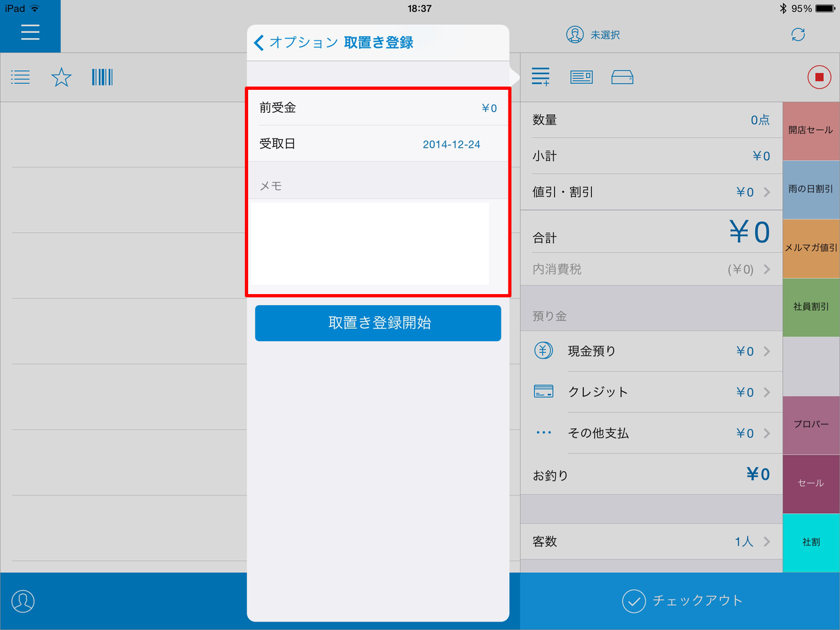Apply メルマガ値引 discount tile

point(811,248)
